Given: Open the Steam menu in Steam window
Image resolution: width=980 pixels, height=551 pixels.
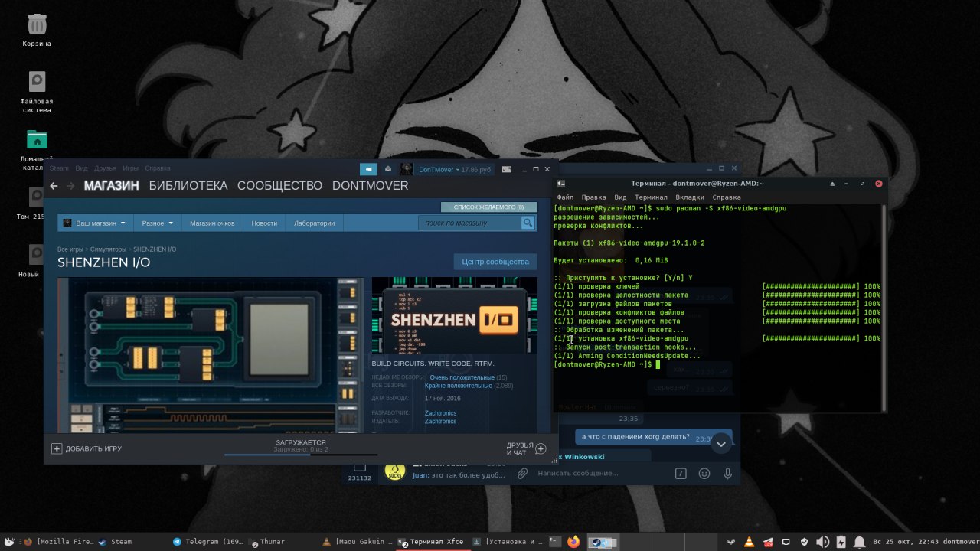Looking at the screenshot, I should pos(59,168).
